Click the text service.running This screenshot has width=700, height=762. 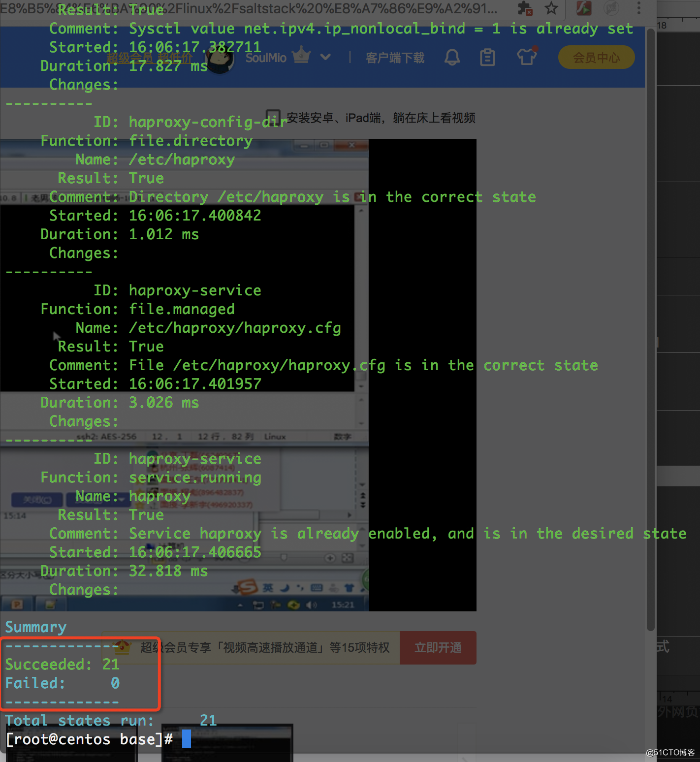[195, 477]
